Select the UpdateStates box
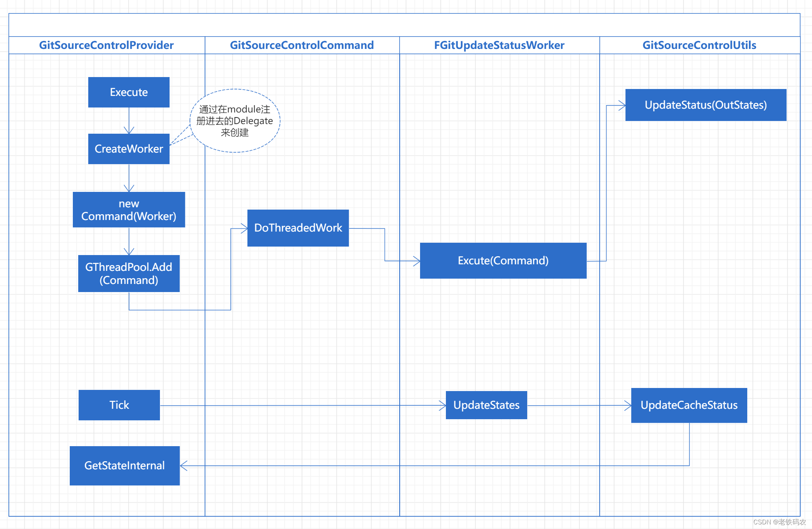This screenshot has height=529, width=812. tap(486, 405)
